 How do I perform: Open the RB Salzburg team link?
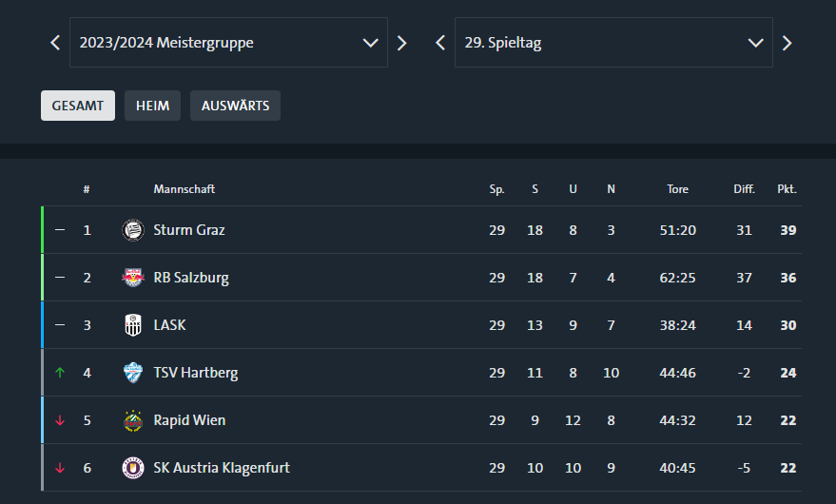(191, 278)
